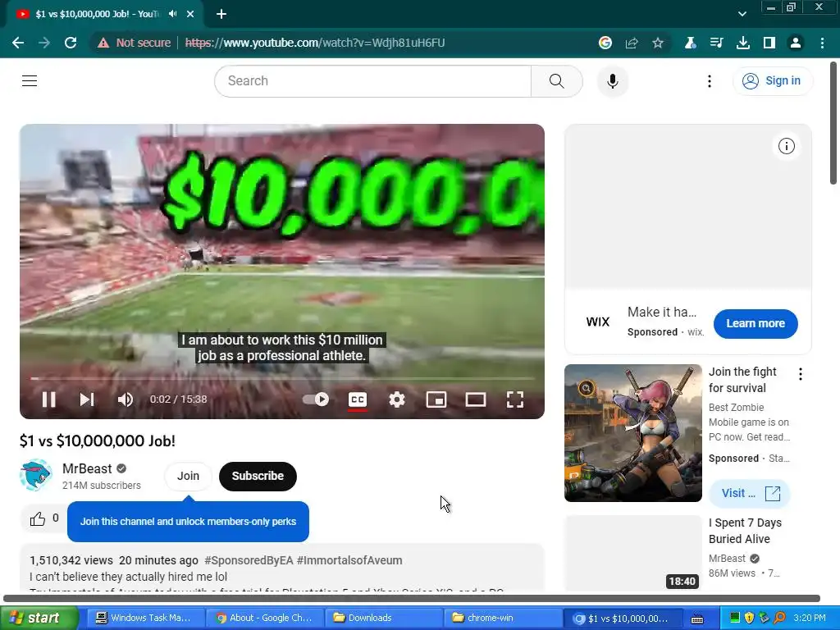This screenshot has height=630, width=840.
Task: Click the vertical page scrollbar
Action: (834, 123)
